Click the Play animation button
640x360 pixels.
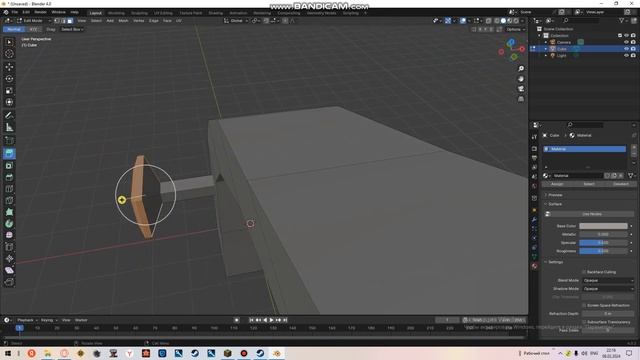[x=272, y=320]
